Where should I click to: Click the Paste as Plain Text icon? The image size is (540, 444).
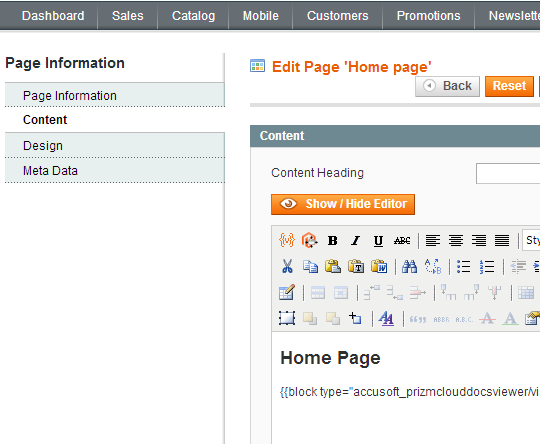356,266
